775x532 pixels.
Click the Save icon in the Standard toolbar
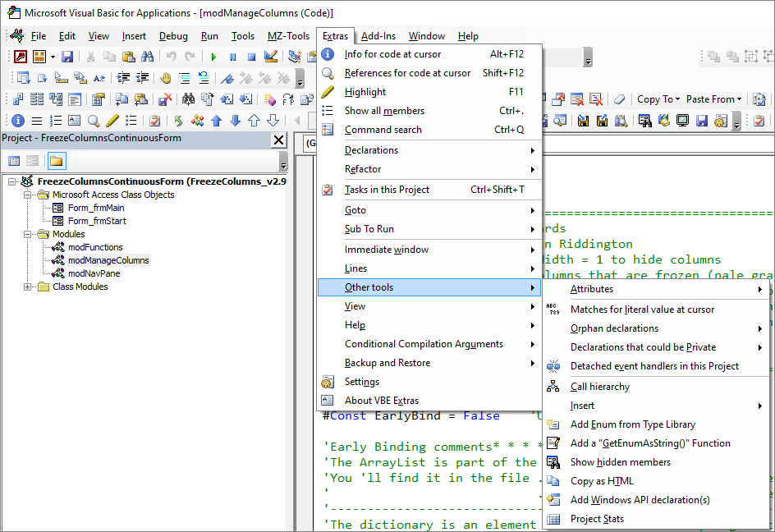tap(67, 57)
